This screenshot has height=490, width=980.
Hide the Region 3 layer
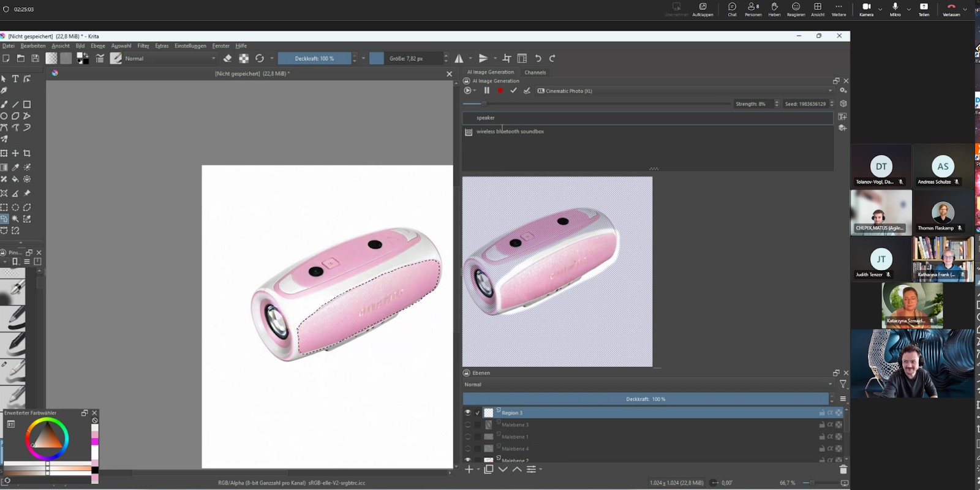468,413
